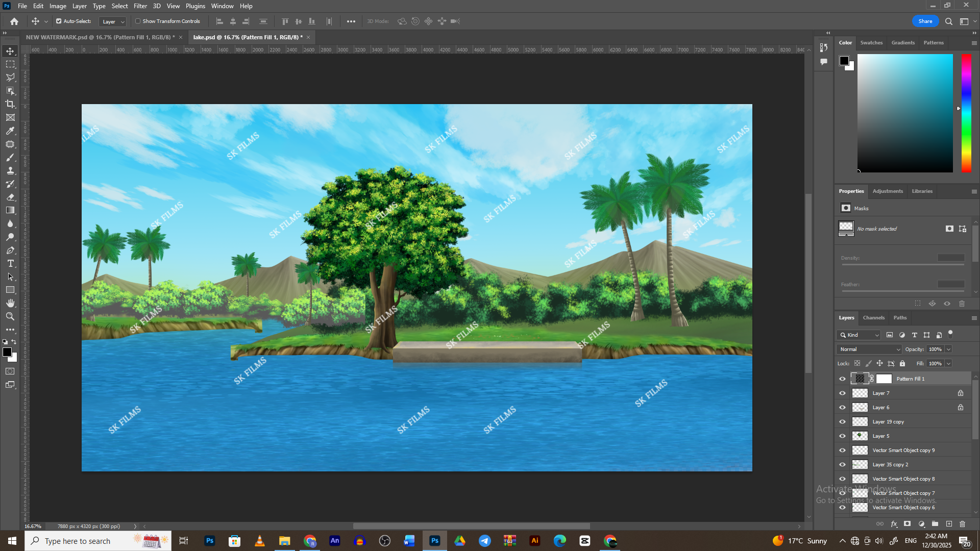Viewport: 980px width, 551px height.
Task: Select the Eraser tool
Action: click(x=10, y=197)
